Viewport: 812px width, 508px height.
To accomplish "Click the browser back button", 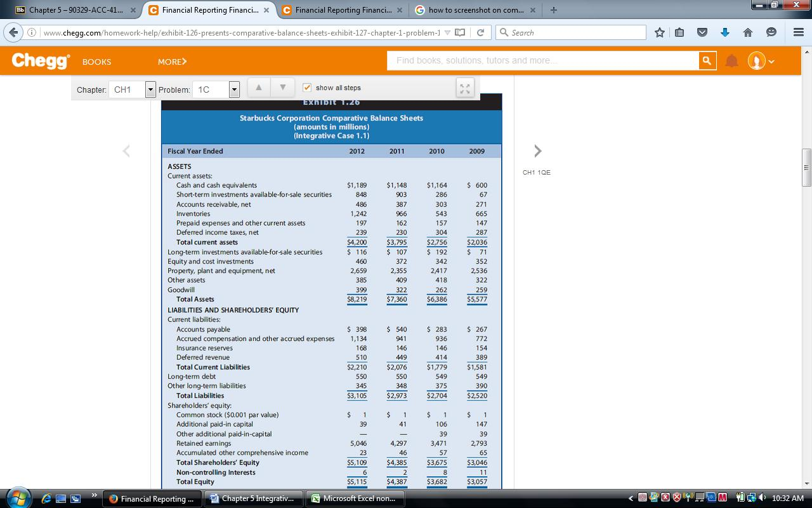I will 14,32.
